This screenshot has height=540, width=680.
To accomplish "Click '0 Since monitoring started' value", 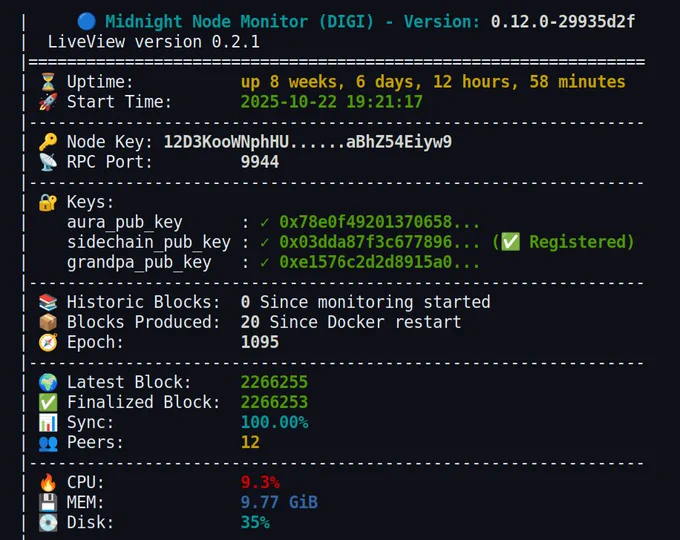I will pyautogui.click(x=366, y=302).
